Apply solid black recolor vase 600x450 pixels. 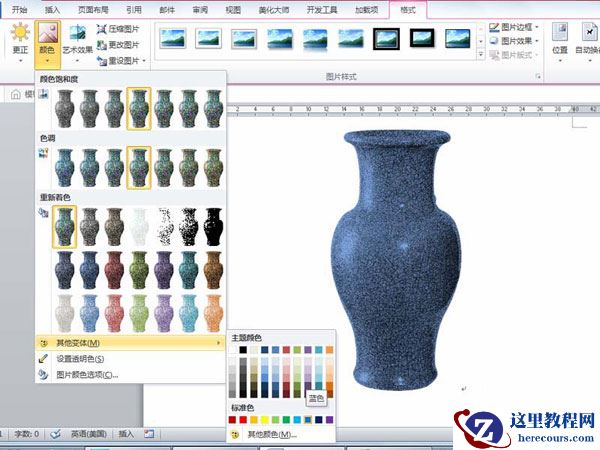(x=213, y=227)
